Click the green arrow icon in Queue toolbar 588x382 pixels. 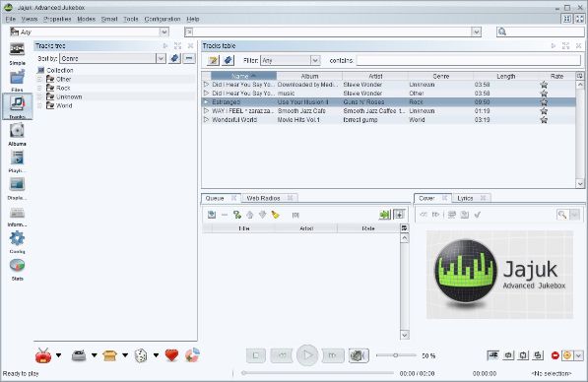tap(384, 215)
